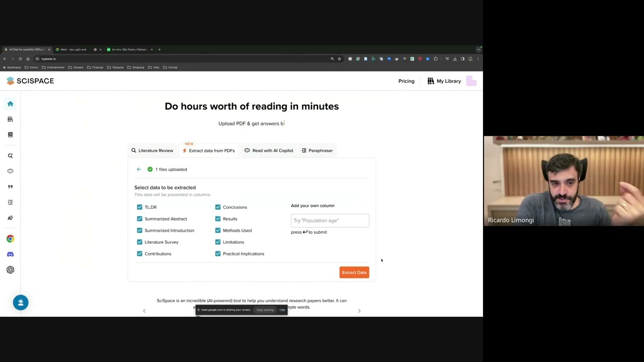The image size is (644, 362).
Task: Open the Chrome extension icon in sidebar
Action: 10,239
